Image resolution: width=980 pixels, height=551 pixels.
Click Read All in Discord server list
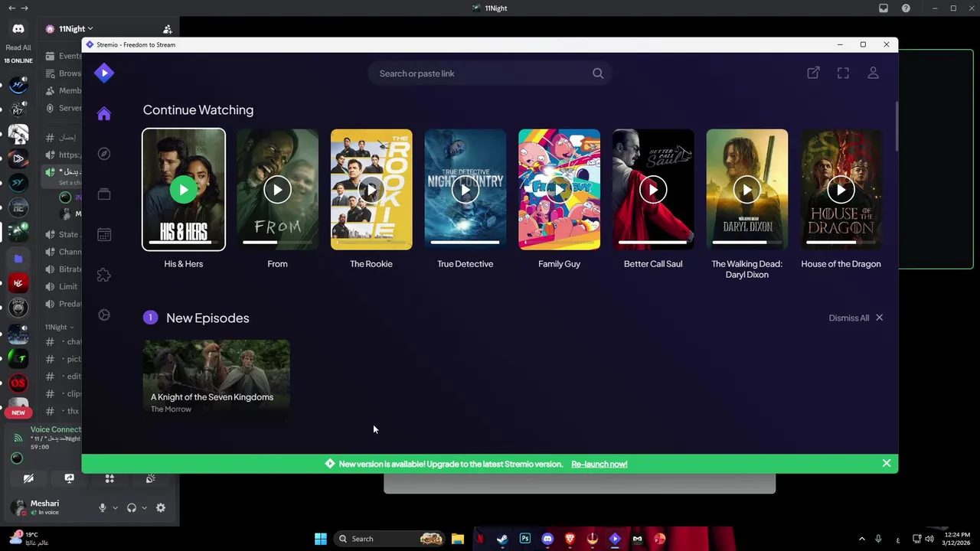click(18, 47)
